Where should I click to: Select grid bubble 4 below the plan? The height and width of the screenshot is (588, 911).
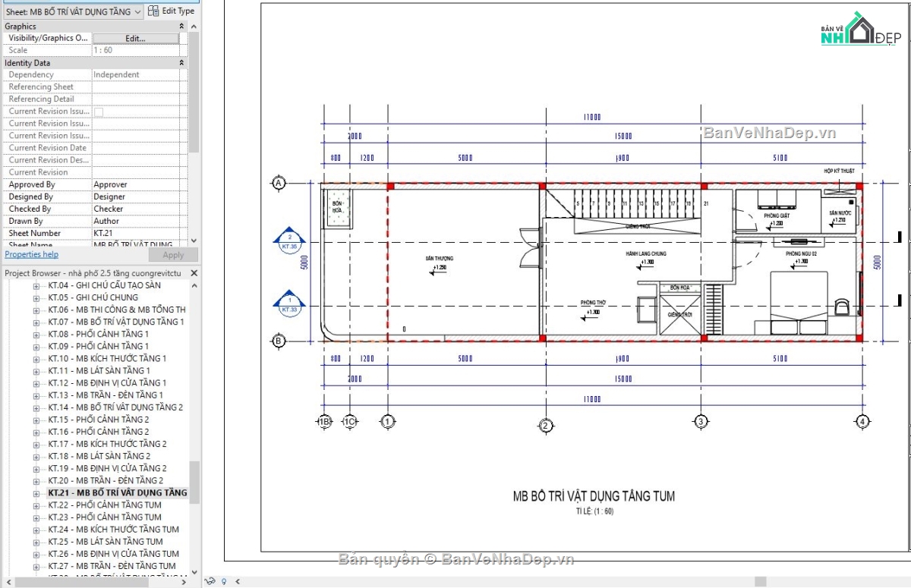tap(862, 421)
